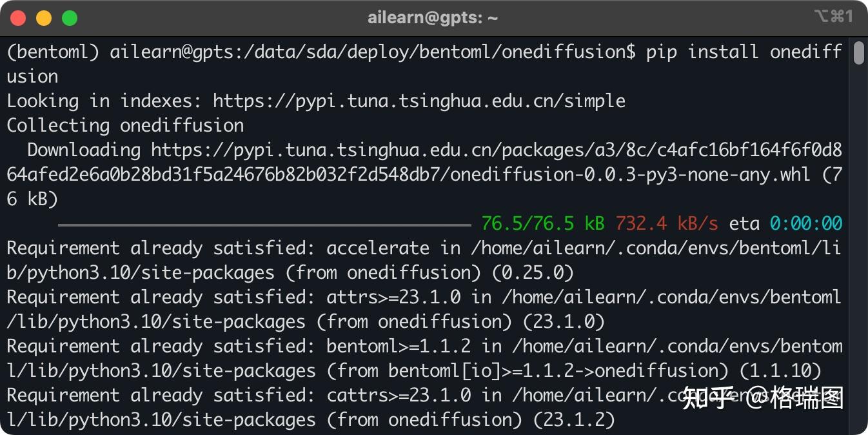This screenshot has height=435, width=868.
Task: Click the (bentoml) conda environment prefix
Action: pyautogui.click(x=53, y=52)
